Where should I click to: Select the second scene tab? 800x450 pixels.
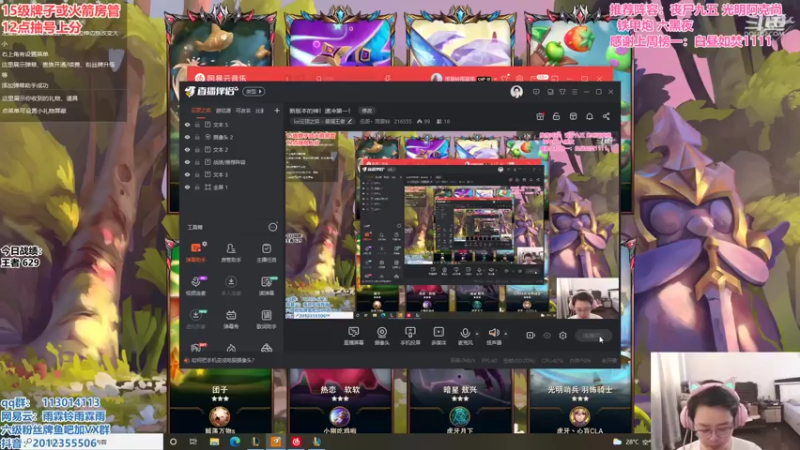tap(223, 111)
